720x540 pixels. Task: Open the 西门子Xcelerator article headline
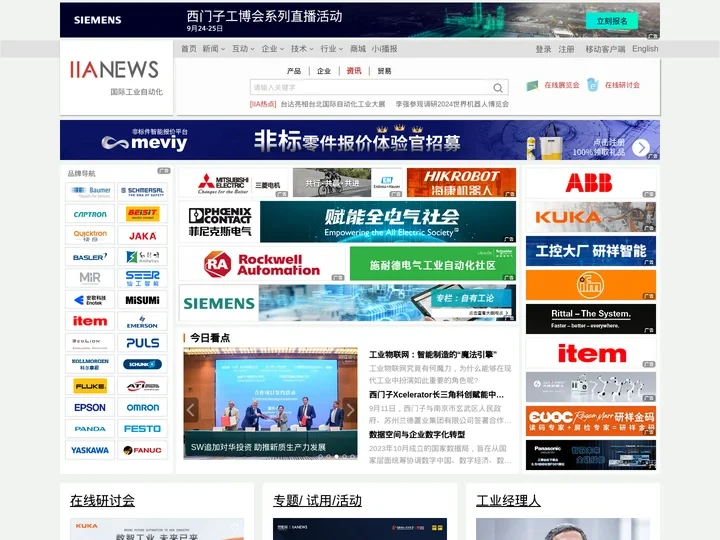click(x=436, y=394)
